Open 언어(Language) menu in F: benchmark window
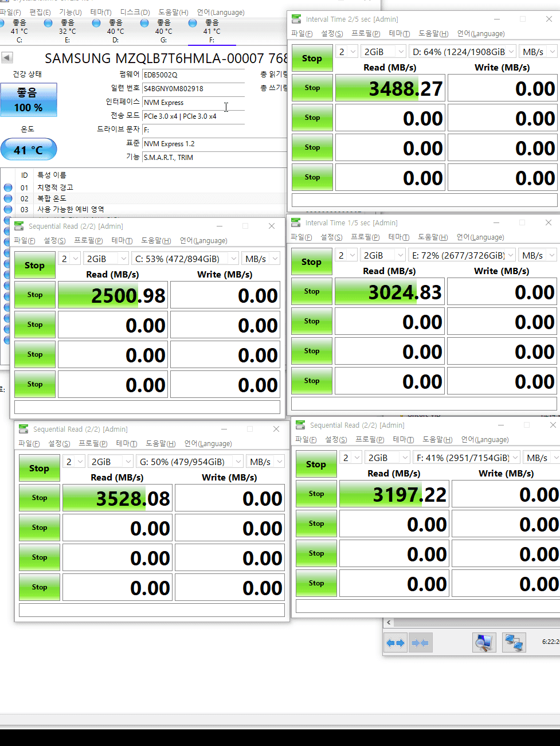The width and height of the screenshot is (560, 746). pyautogui.click(x=485, y=440)
